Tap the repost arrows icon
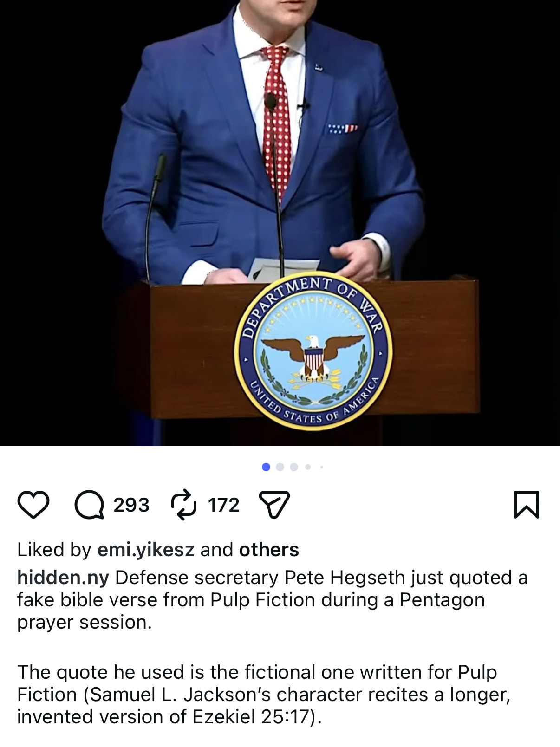The height and width of the screenshot is (747, 560). click(x=183, y=504)
